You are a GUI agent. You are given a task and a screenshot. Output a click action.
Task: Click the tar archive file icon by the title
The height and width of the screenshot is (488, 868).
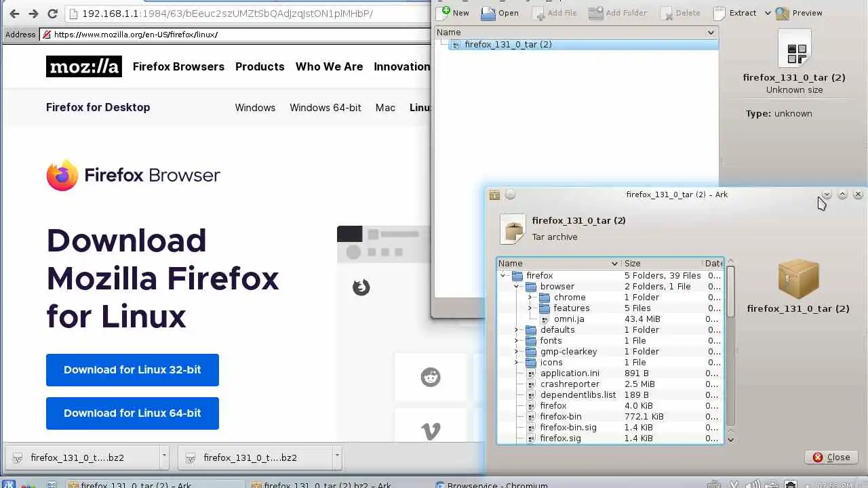pos(513,228)
